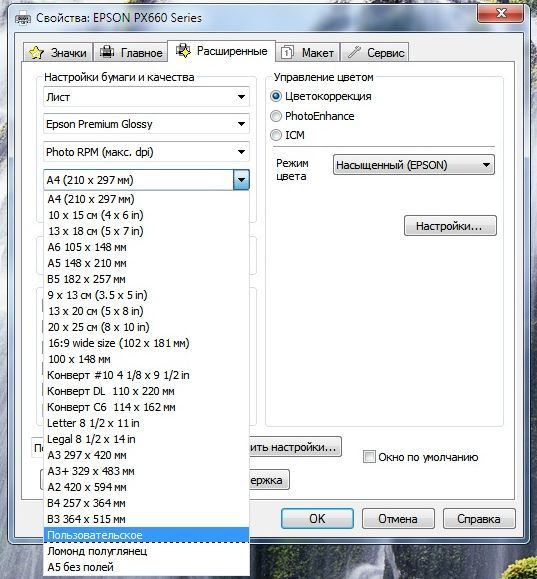The image size is (537, 579).
Task: Open the Photo RPM quality dropdown
Action: pos(146,152)
